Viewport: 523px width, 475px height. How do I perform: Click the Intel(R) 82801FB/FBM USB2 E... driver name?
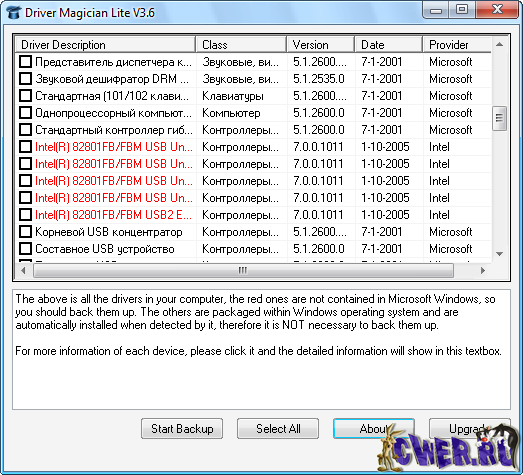pos(114,215)
